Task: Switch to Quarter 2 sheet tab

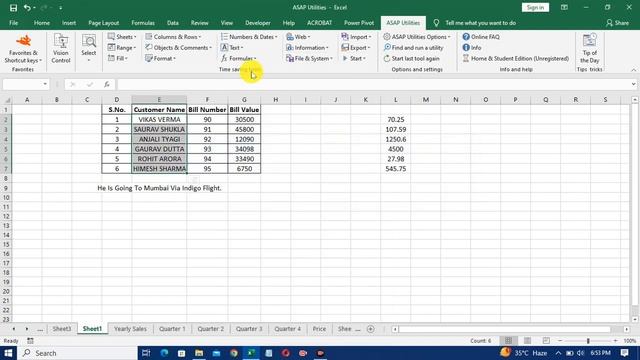Action: coord(211,329)
